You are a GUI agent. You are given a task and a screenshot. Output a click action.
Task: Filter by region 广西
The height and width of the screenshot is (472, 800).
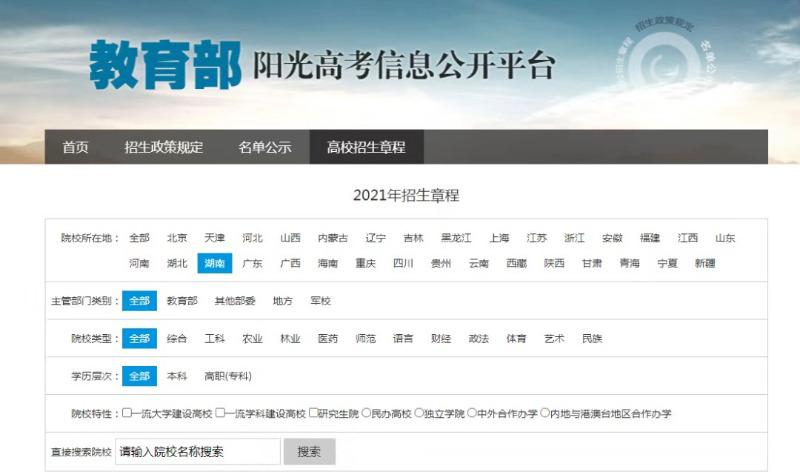coord(290,263)
